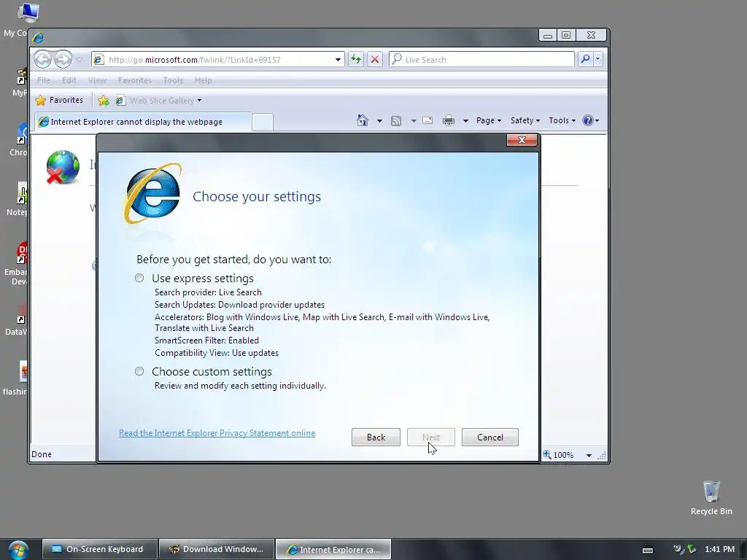The height and width of the screenshot is (560, 747).
Task: Switch to On-Screen Keyboard taskbar button
Action: (x=99, y=549)
